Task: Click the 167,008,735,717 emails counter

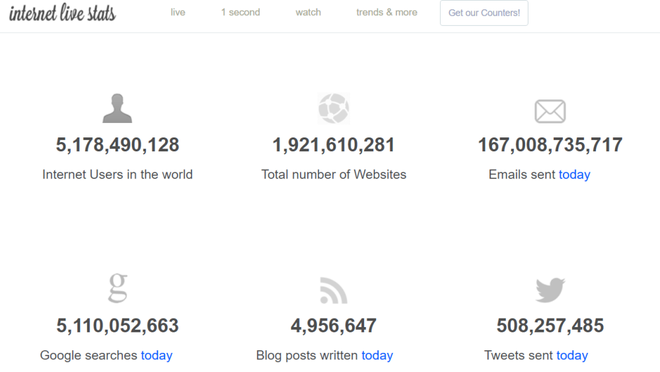Action: 550,145
